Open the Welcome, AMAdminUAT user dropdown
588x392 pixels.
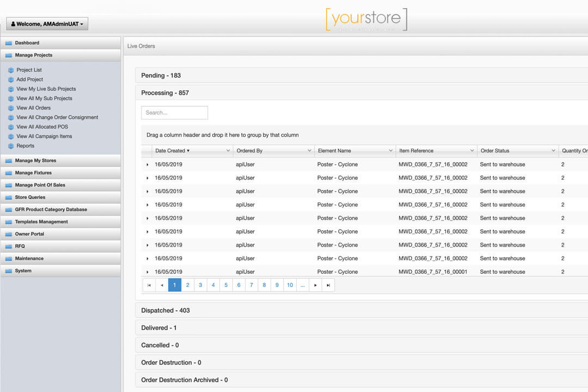pyautogui.click(x=47, y=24)
